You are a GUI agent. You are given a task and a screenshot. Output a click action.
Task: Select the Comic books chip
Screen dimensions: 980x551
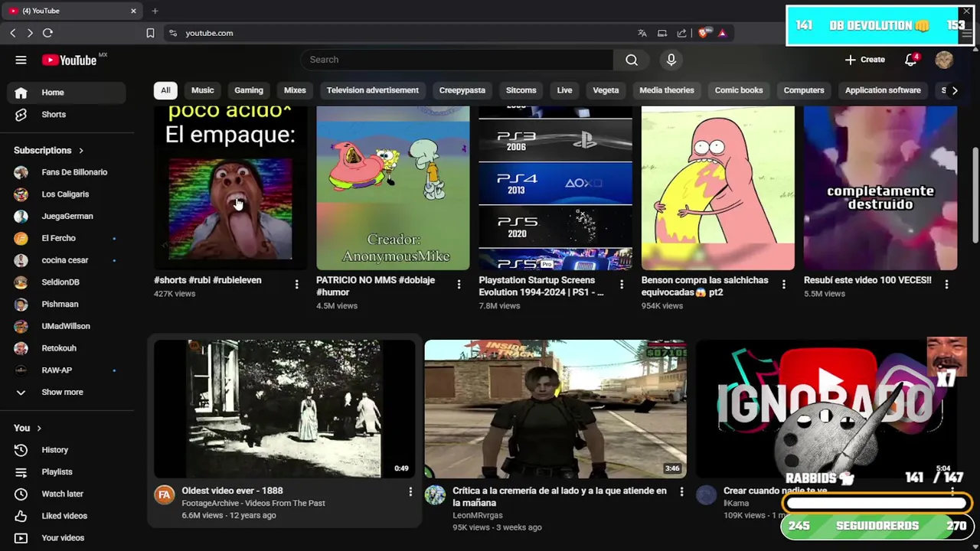(739, 90)
